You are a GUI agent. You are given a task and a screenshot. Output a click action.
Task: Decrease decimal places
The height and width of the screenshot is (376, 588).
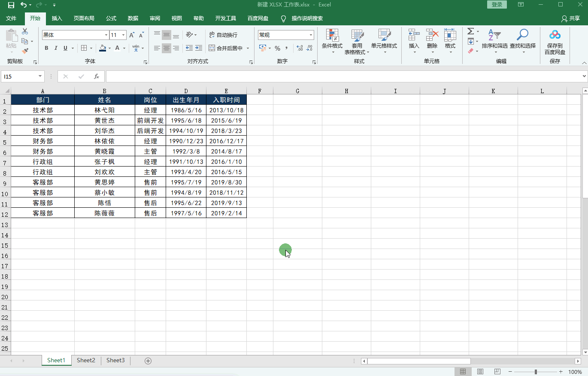[x=309, y=48]
